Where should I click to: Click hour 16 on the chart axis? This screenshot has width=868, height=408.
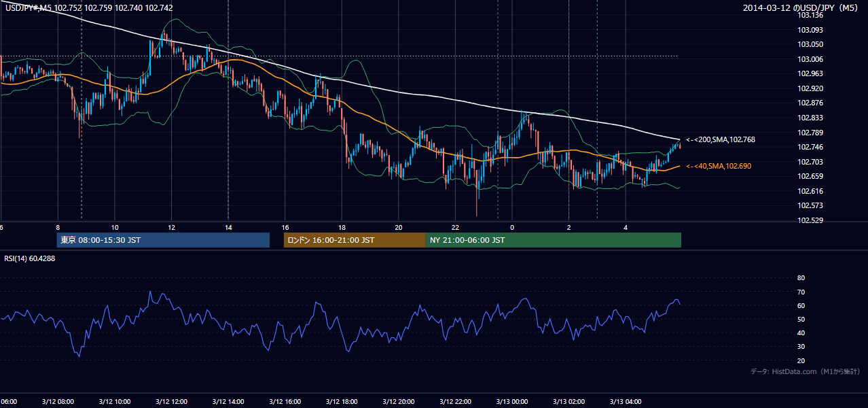coord(285,227)
